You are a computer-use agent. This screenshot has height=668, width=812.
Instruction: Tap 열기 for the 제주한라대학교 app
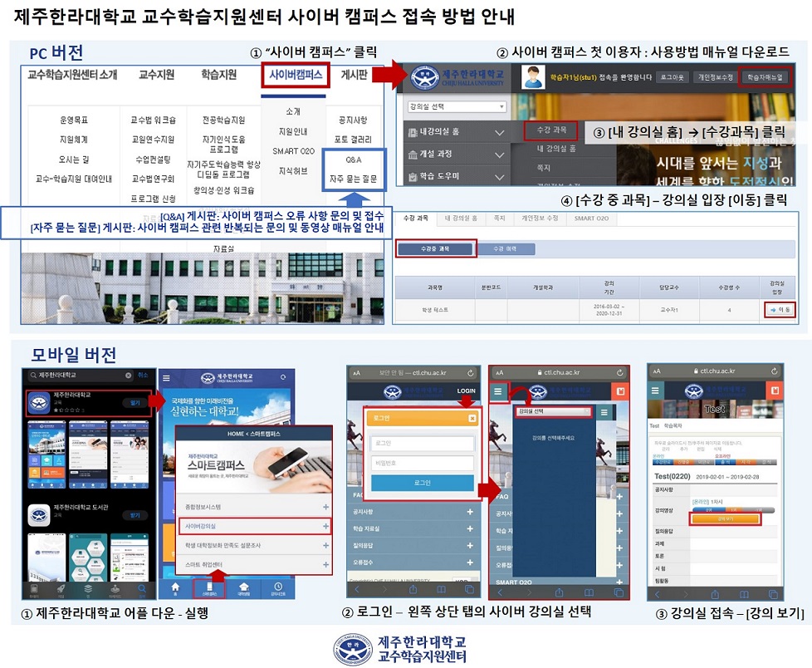coord(135,403)
